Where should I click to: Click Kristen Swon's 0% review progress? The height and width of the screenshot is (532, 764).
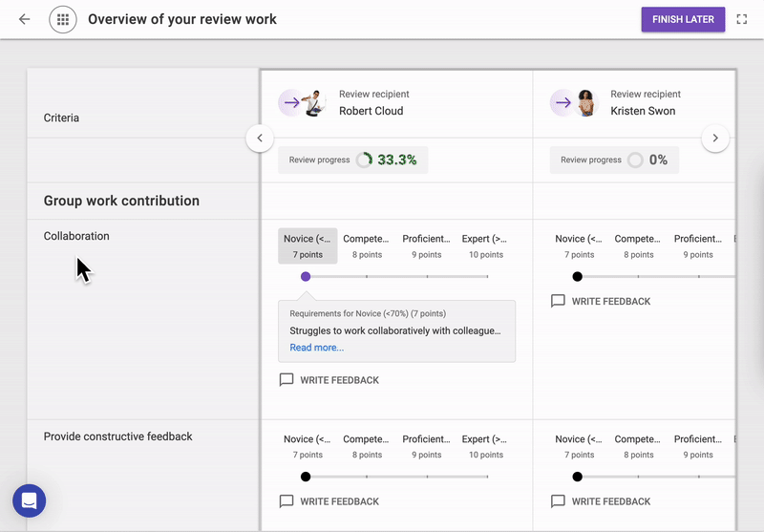click(x=614, y=160)
